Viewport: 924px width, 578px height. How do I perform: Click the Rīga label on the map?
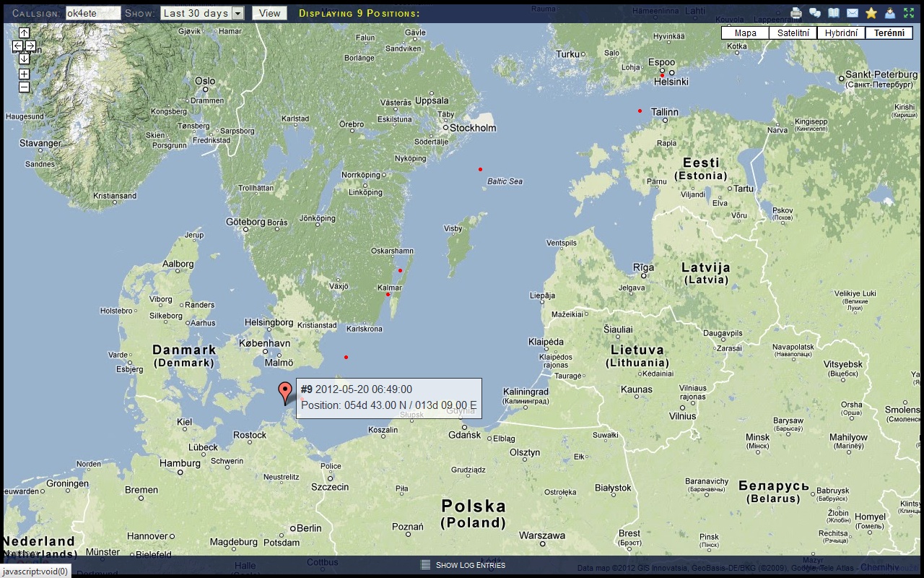click(644, 267)
